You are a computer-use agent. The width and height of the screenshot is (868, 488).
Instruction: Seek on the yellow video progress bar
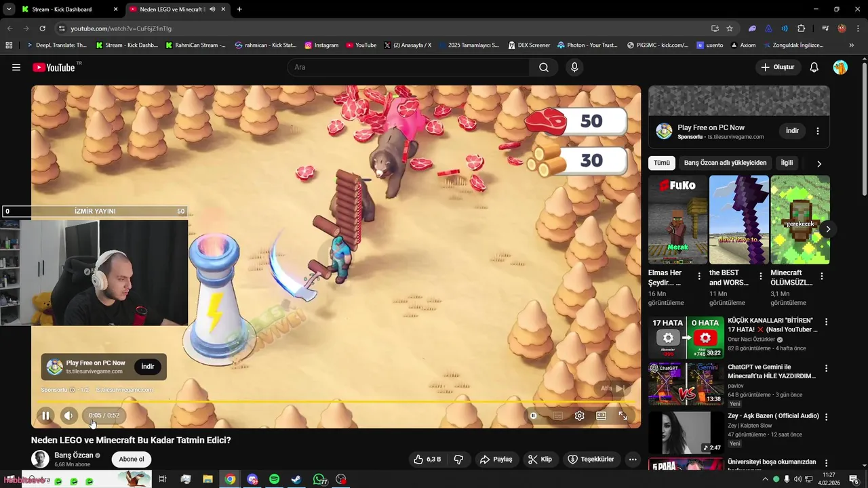tap(336, 403)
